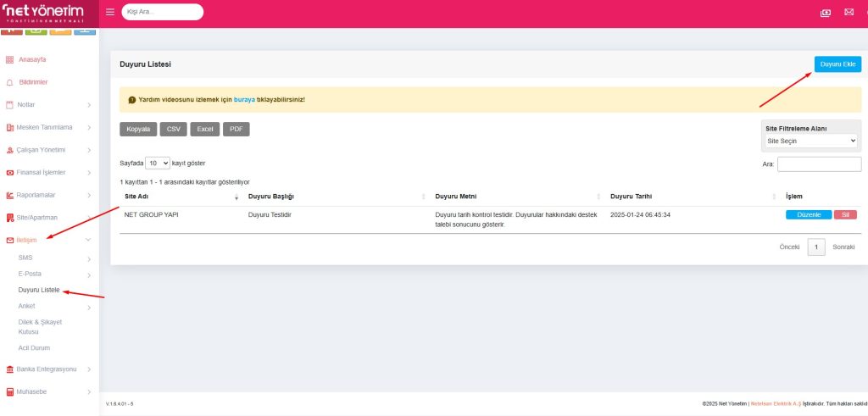The image size is (868, 416).
Task: Click the Banka Entegrasyonu bank icon
Action: pyautogui.click(x=9, y=369)
